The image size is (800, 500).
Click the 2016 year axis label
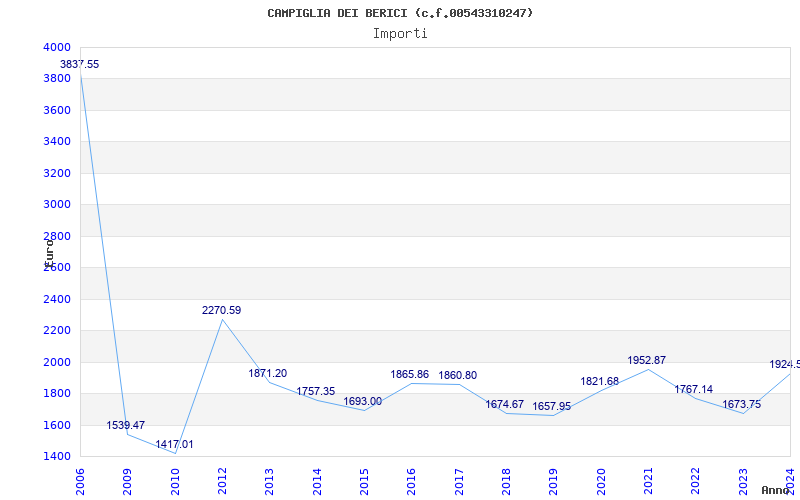(411, 482)
